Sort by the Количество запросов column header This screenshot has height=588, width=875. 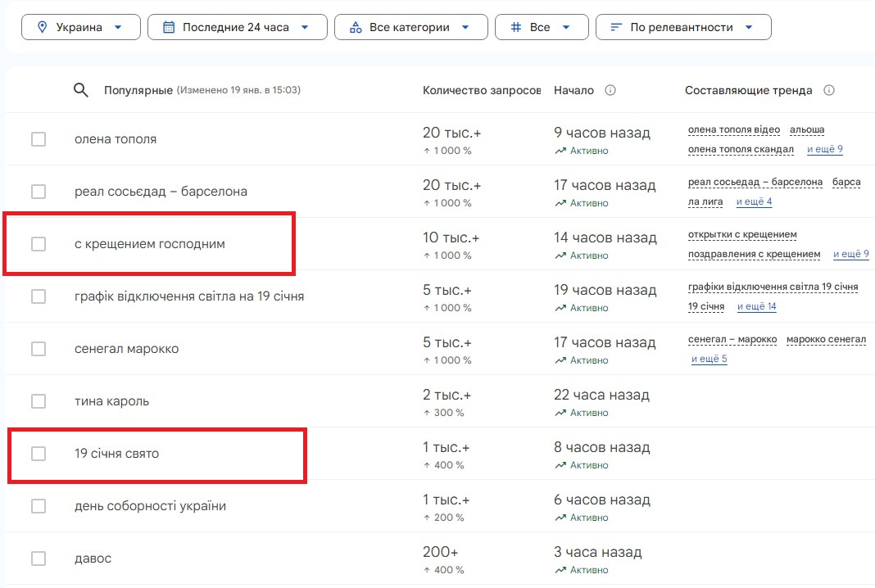[481, 90]
